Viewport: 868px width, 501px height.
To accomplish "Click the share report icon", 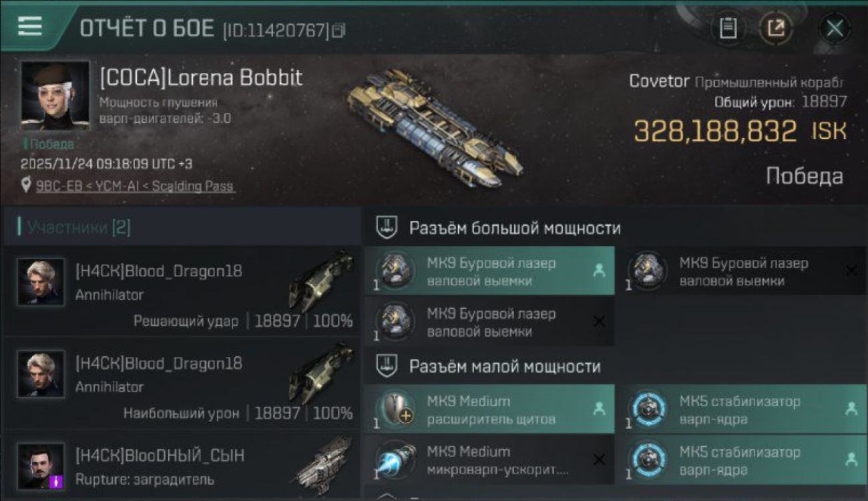I will 776,28.
